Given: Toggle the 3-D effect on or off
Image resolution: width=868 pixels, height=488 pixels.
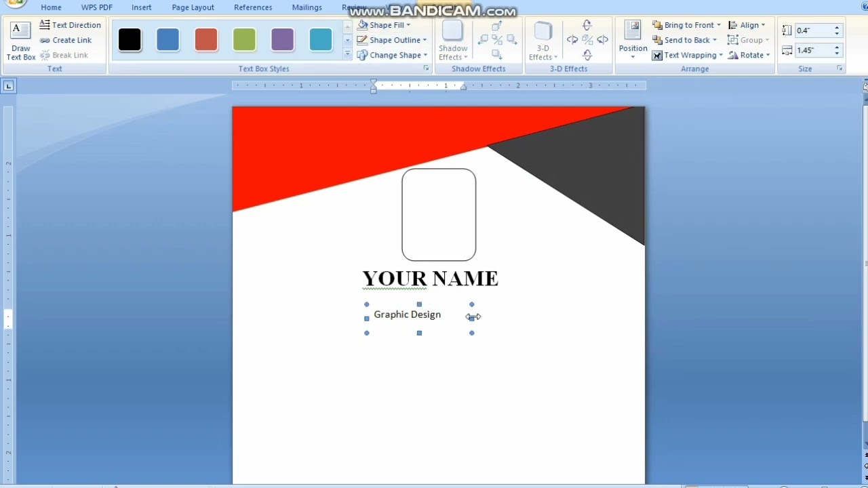Looking at the screenshot, I should click(x=587, y=40).
